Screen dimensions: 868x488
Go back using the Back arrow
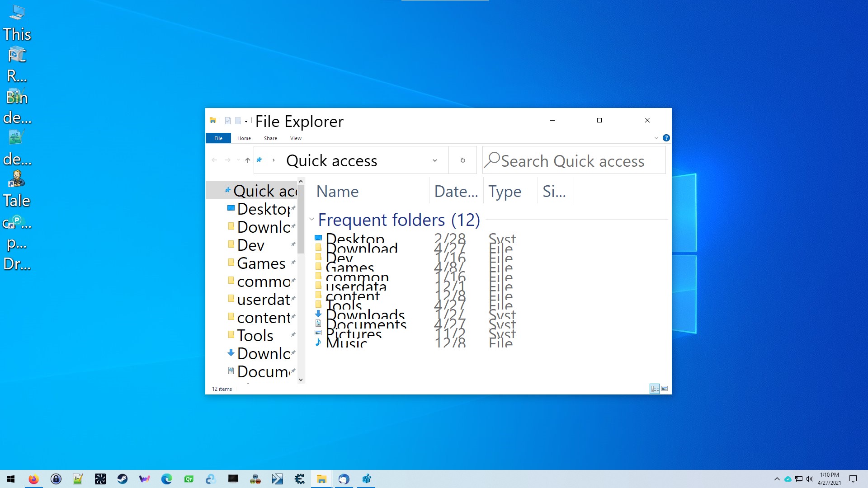pyautogui.click(x=214, y=160)
